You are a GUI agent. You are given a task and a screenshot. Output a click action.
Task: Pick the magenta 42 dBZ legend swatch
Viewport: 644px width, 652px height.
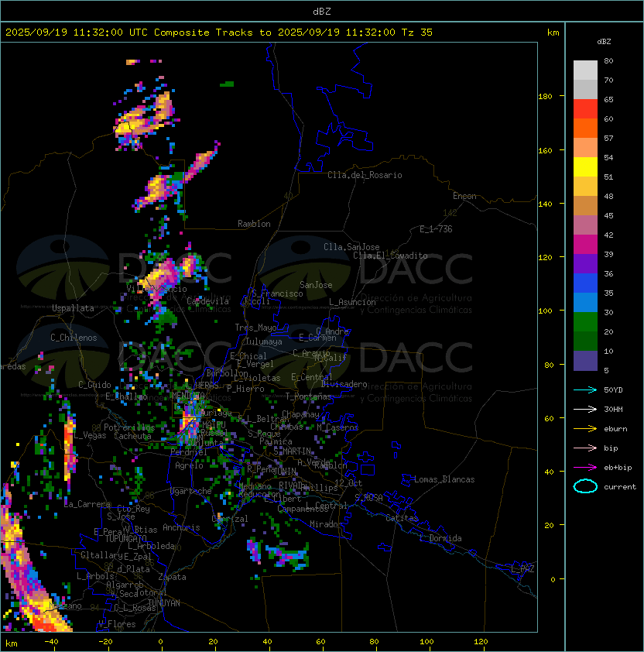pos(585,245)
